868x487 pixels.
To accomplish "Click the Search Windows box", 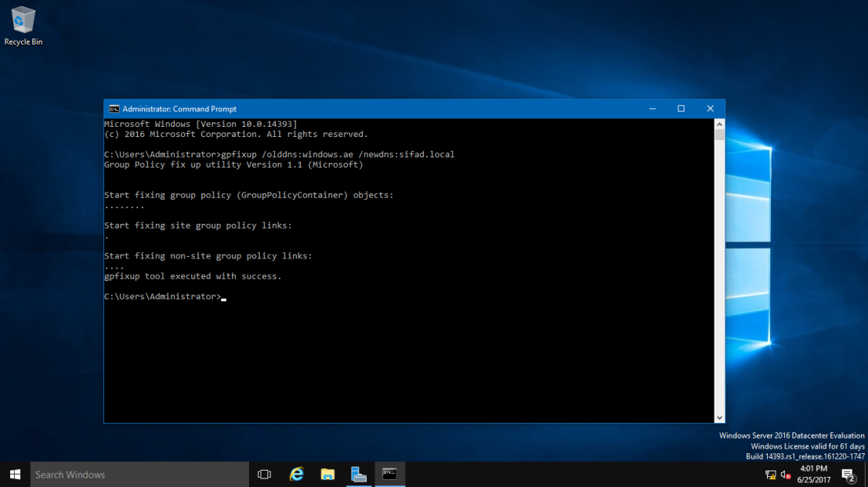I will pos(139,474).
